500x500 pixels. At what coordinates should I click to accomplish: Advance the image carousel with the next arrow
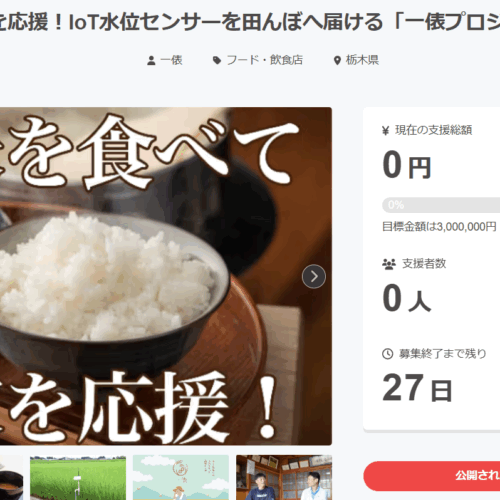(x=314, y=276)
